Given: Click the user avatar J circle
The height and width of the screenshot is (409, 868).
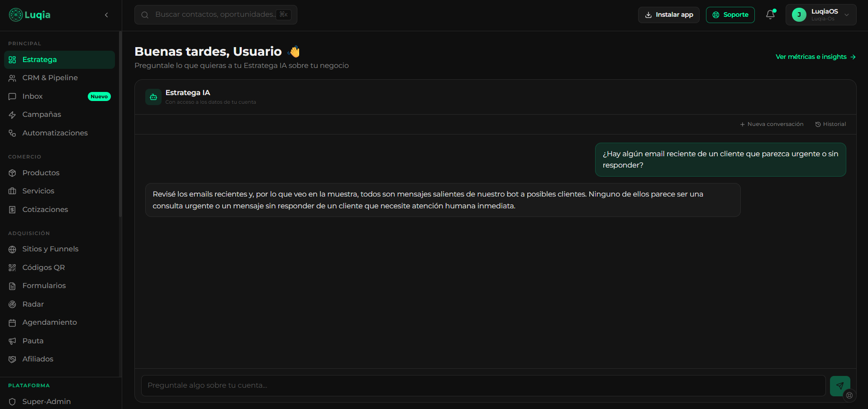Looking at the screenshot, I should pos(799,15).
